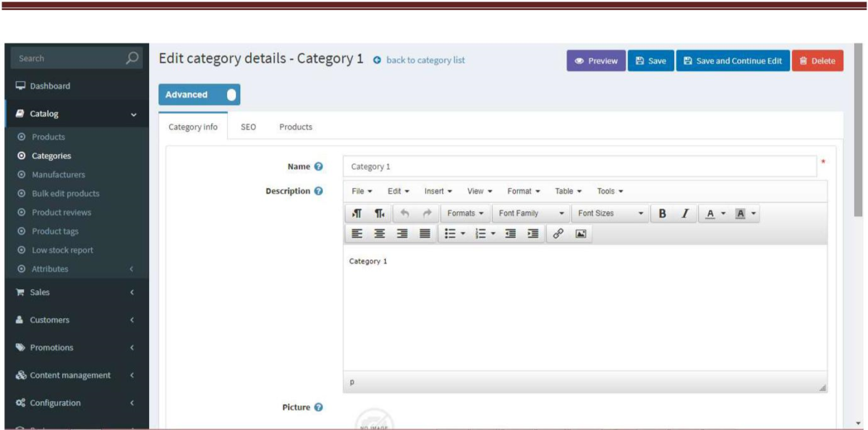Viewport: 868px width, 430px height.
Task: Open the Manufacturers sidebar item
Action: point(58,174)
